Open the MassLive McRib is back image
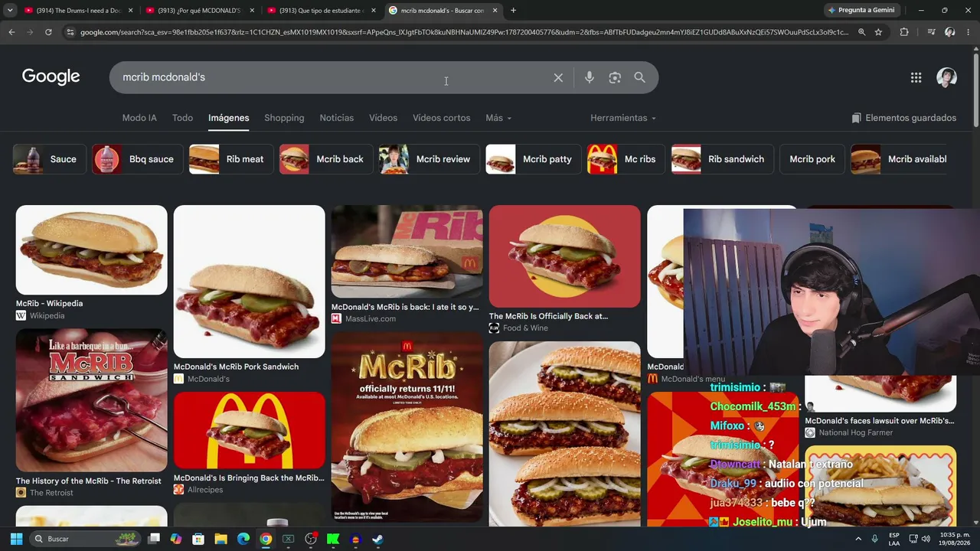Image resolution: width=980 pixels, height=551 pixels. click(407, 251)
